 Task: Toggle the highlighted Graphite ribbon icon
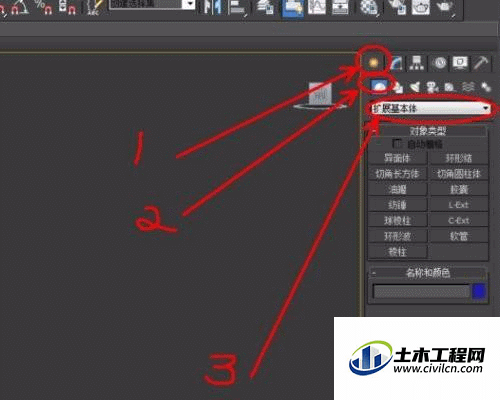pyautogui.click(x=292, y=8)
